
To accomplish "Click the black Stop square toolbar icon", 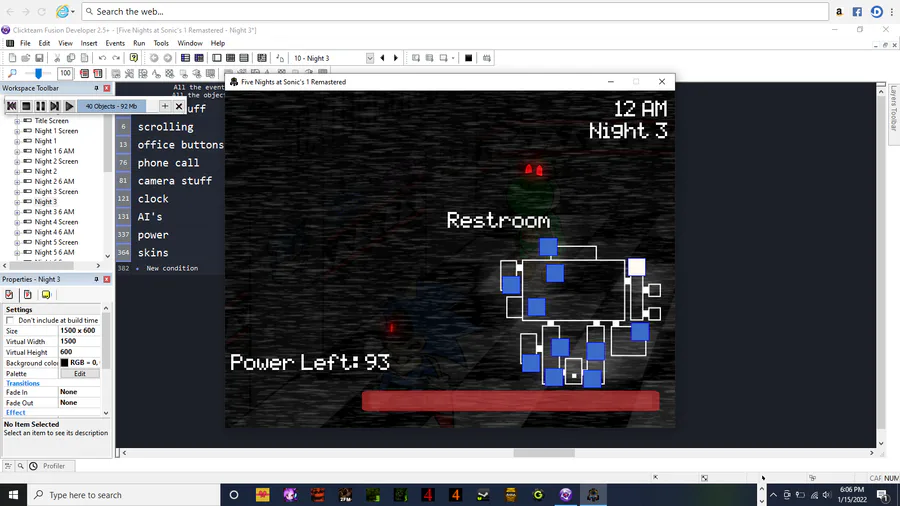I will (x=468, y=58).
